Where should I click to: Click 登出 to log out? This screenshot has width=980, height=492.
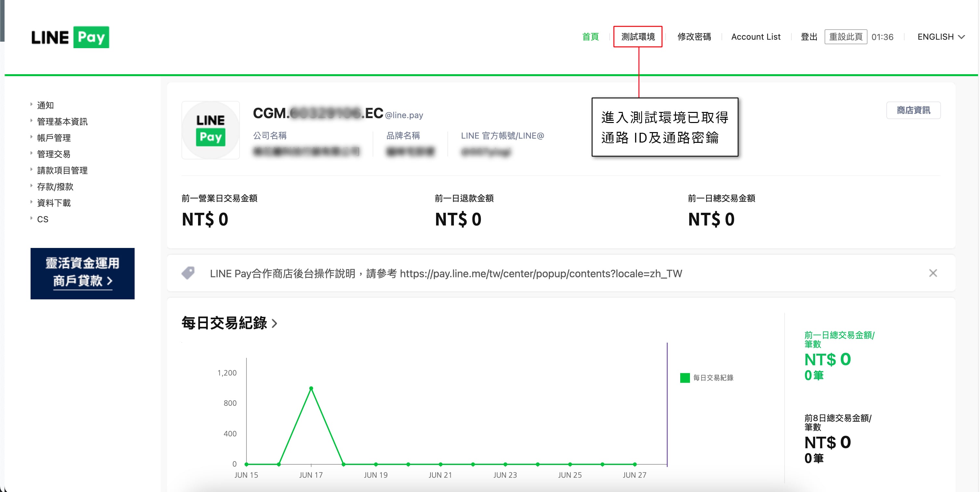[809, 37]
